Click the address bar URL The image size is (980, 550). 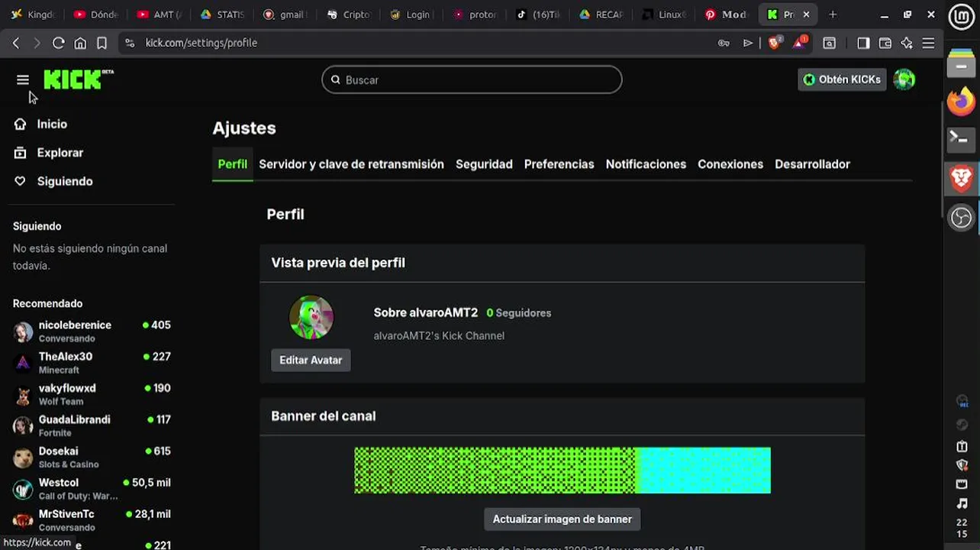201,43
